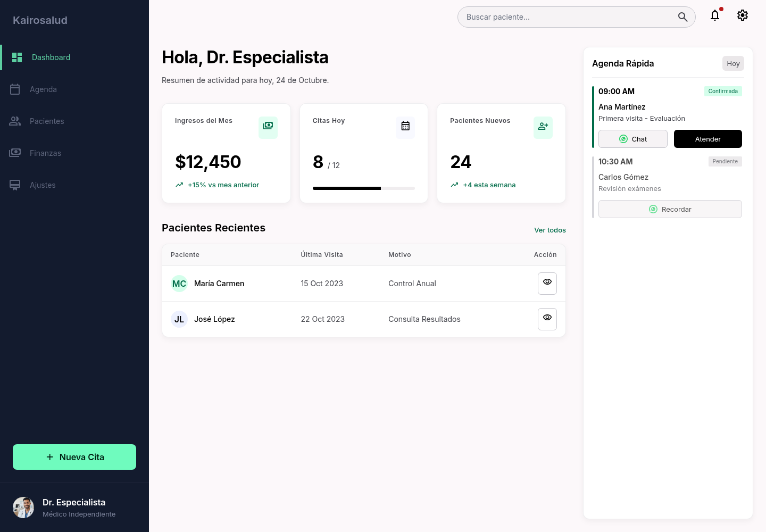Click the Citas Hoy calendar icon
766x532 pixels.
[405, 127]
